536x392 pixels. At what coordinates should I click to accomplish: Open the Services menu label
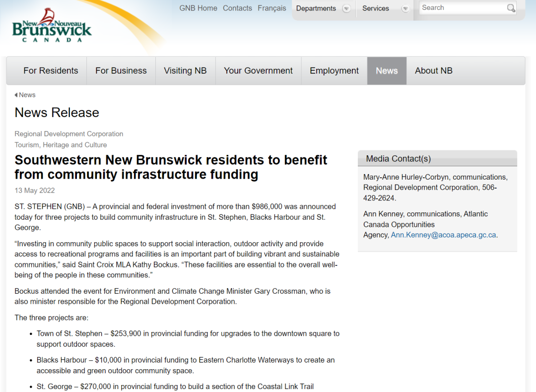[x=375, y=8]
